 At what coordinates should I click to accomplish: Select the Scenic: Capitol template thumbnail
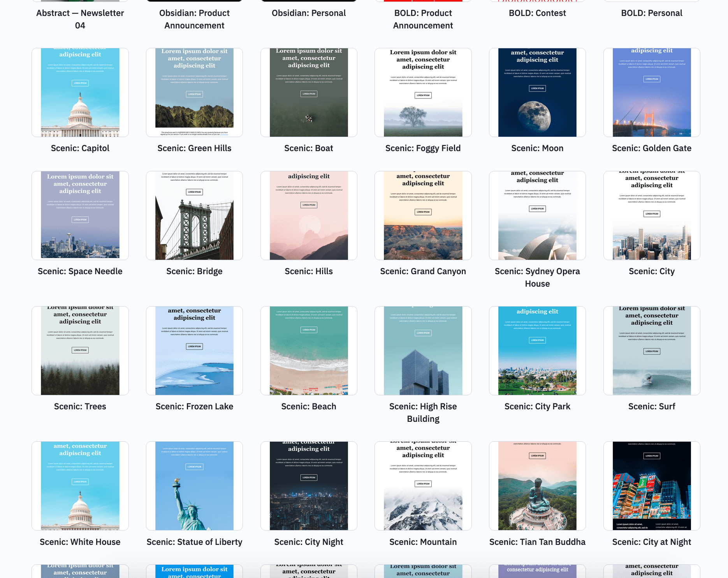80,92
